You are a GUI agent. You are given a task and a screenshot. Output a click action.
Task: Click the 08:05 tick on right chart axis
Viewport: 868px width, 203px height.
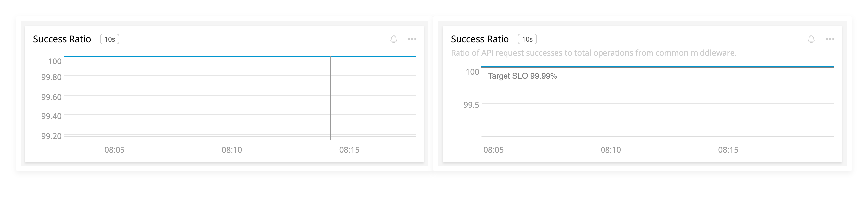[x=493, y=150]
